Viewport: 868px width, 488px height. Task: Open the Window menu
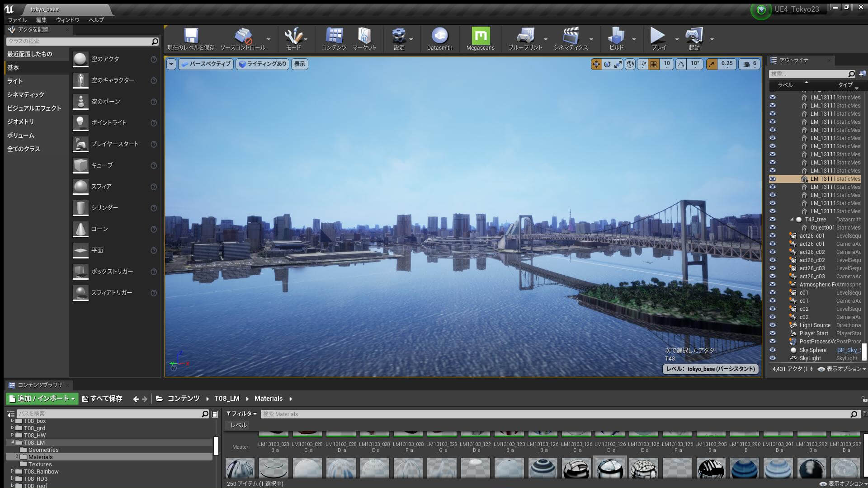[67, 20]
